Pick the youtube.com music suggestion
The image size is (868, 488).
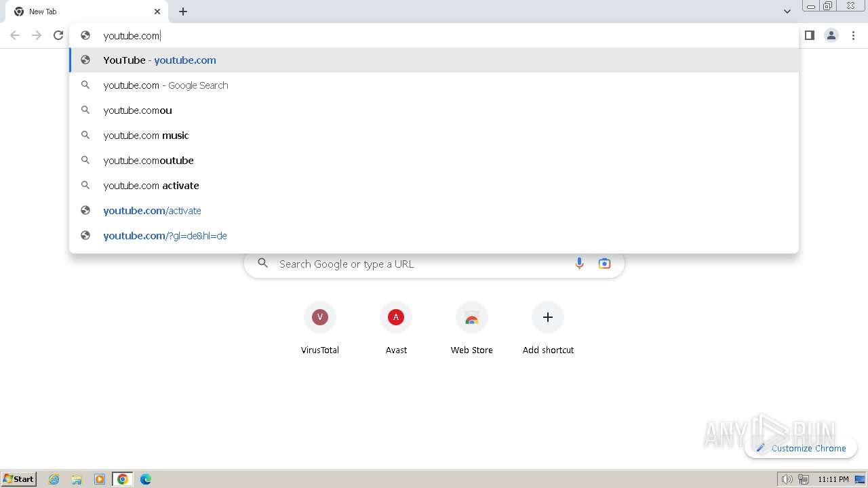click(x=434, y=136)
